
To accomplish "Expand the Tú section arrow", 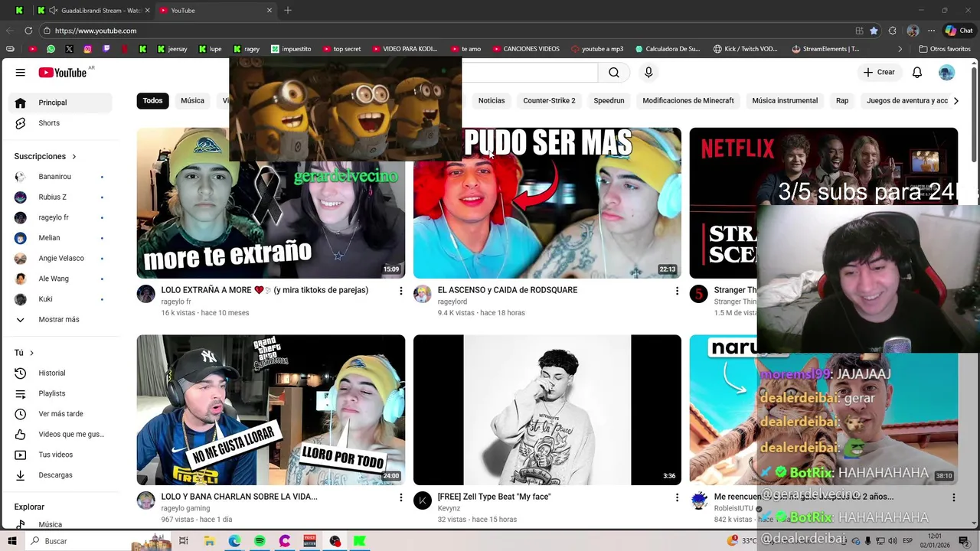I will click(x=31, y=353).
